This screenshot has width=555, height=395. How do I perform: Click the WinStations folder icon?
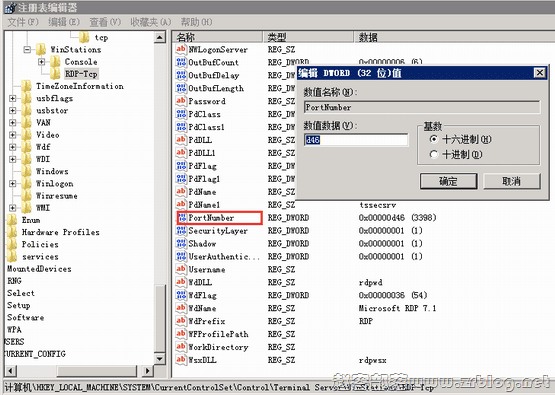click(x=41, y=49)
